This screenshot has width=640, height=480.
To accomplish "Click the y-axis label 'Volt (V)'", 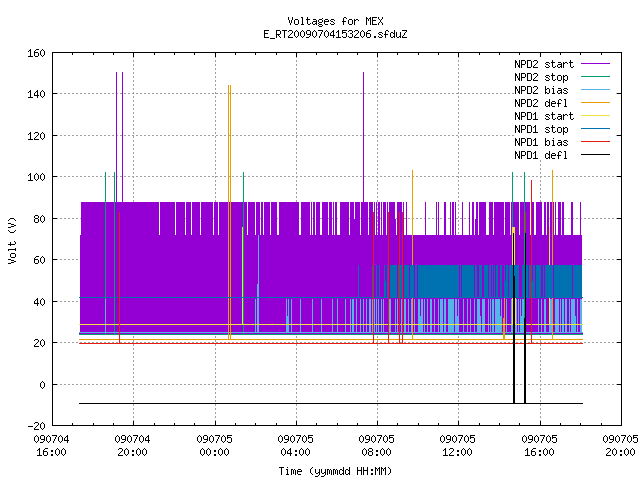I will [x=12, y=240].
